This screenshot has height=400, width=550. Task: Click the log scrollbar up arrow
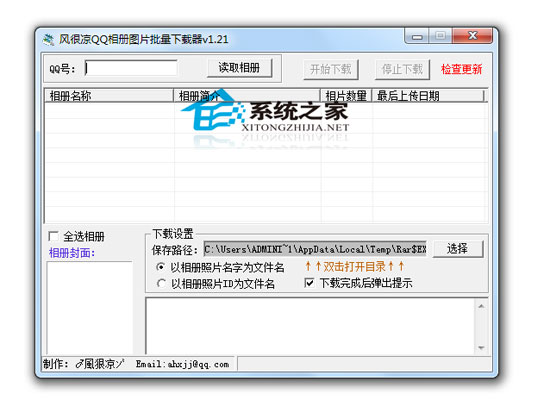coord(481,306)
